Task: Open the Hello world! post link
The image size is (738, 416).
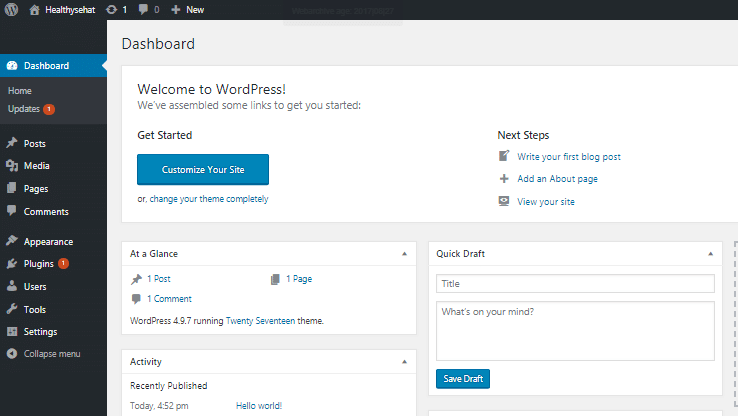Action: pos(258,406)
